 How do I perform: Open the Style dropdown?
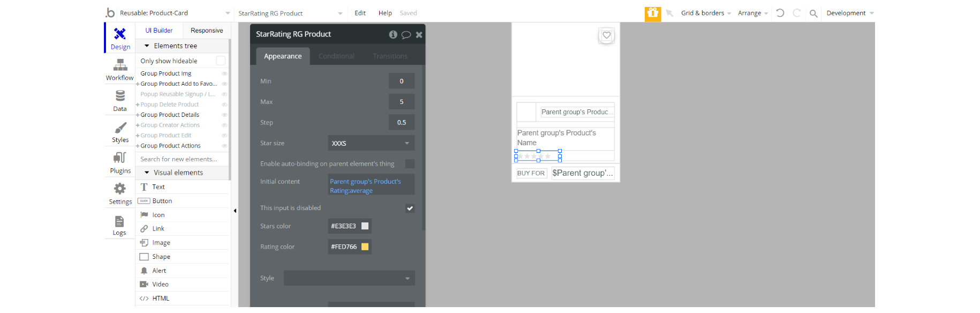tap(349, 278)
